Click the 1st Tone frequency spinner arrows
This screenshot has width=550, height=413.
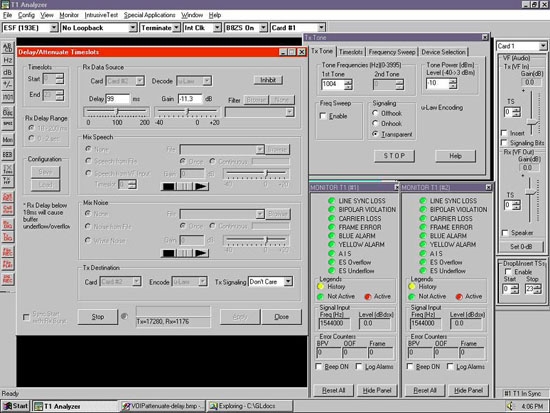point(348,84)
